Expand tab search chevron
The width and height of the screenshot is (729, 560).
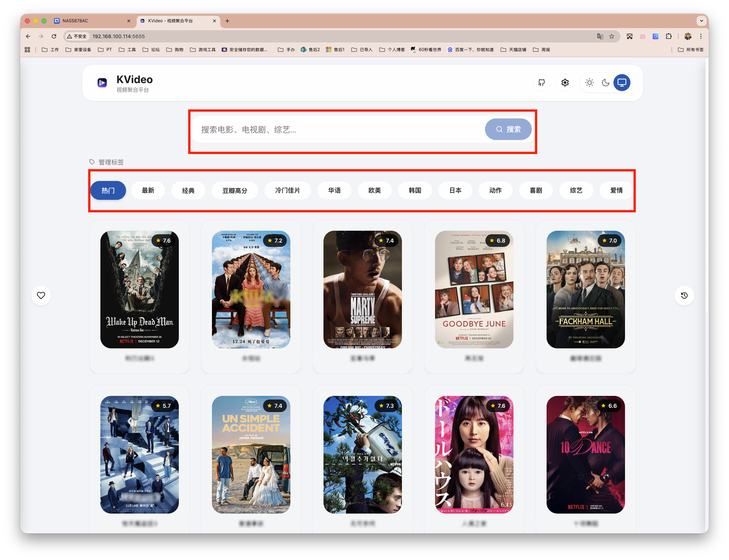pos(701,21)
